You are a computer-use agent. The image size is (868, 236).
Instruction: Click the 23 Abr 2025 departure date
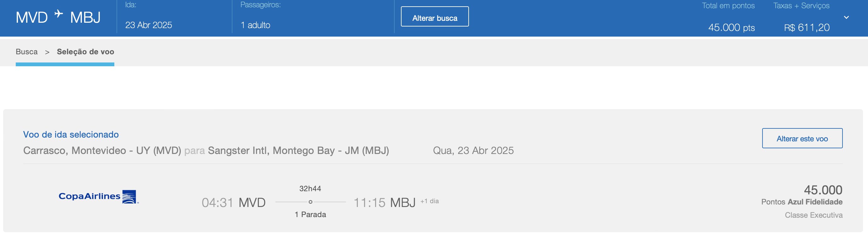pyautogui.click(x=149, y=25)
